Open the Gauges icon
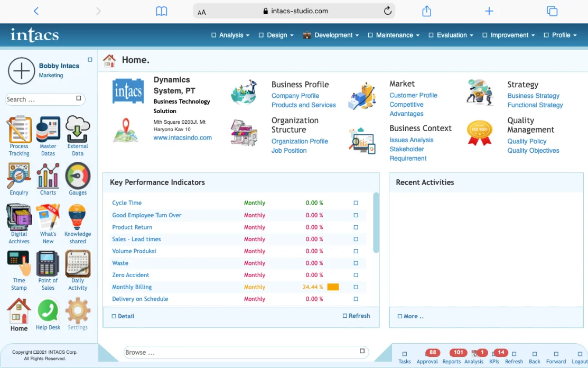This screenshot has height=368, width=588. click(78, 177)
